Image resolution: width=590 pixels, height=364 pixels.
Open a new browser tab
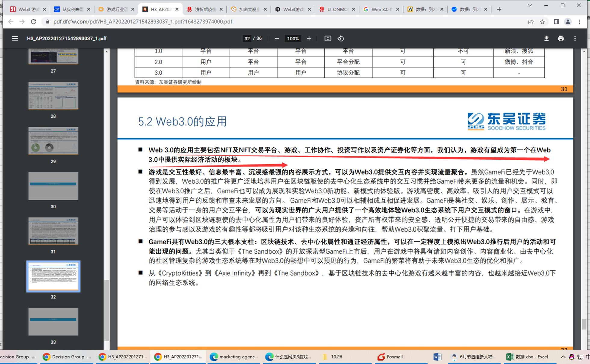coord(499,9)
